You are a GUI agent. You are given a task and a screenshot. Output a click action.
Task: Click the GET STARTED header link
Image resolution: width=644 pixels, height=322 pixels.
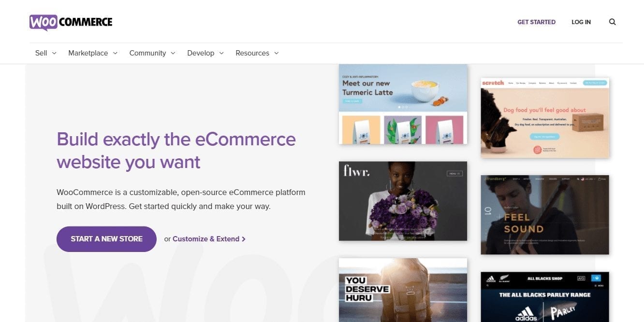pos(536,22)
